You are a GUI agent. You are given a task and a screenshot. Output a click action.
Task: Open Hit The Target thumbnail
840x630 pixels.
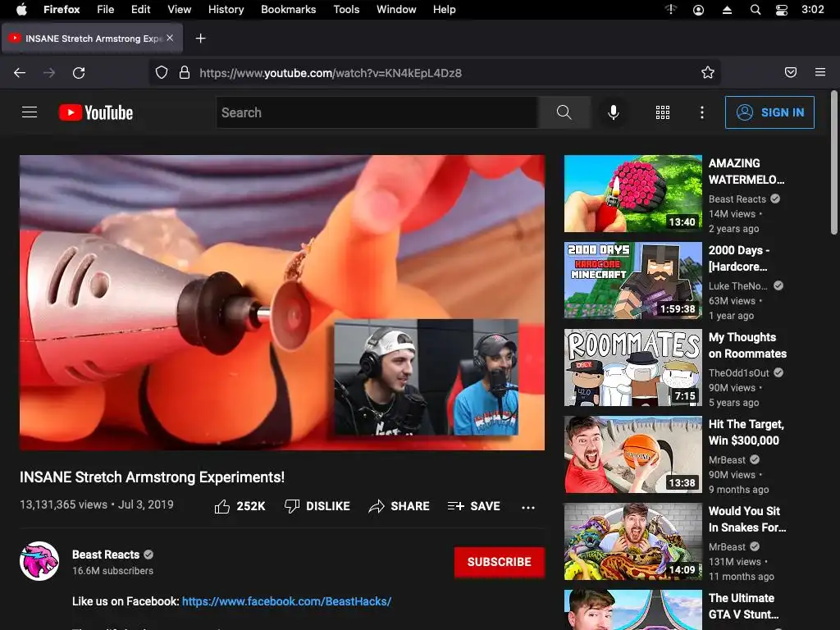click(632, 454)
